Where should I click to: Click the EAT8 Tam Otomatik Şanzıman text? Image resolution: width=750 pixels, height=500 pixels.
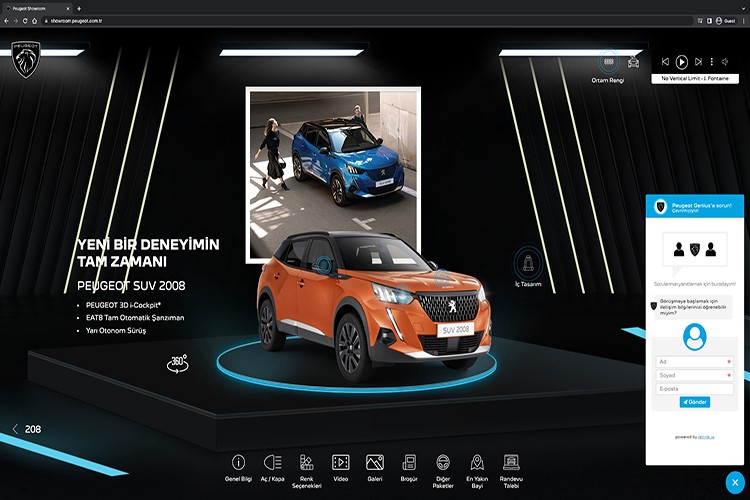135,318
